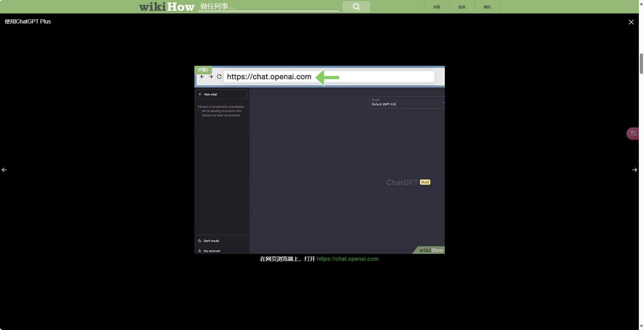Select the 随机 menu item
Screen dimensions: 644x330
[x=487, y=7]
